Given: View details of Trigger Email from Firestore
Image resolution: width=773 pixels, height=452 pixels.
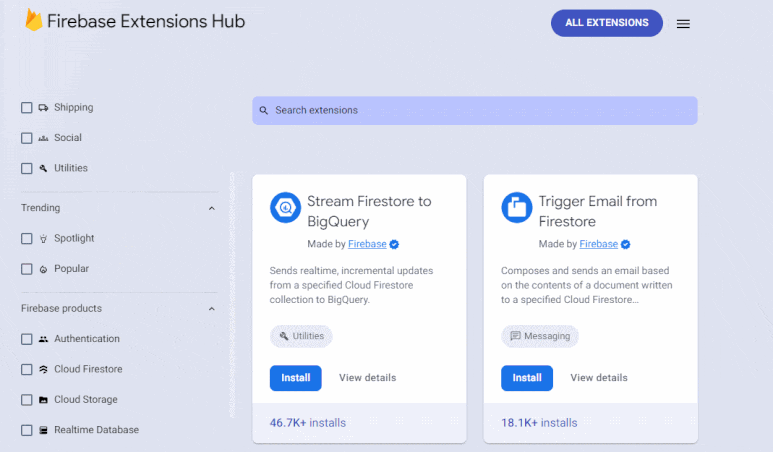Looking at the screenshot, I should (x=598, y=378).
